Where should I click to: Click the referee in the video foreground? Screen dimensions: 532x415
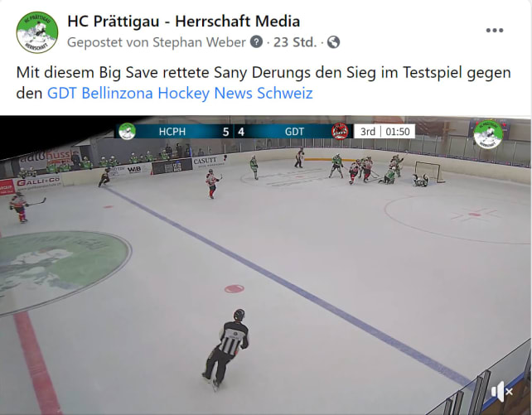point(227,350)
